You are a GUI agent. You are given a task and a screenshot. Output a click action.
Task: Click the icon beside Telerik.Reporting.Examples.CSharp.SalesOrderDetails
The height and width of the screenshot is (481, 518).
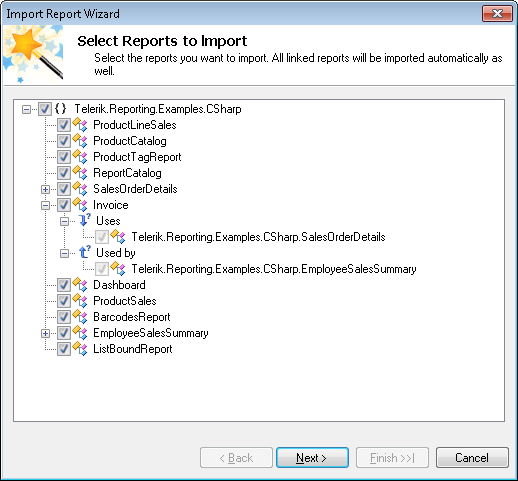118,237
